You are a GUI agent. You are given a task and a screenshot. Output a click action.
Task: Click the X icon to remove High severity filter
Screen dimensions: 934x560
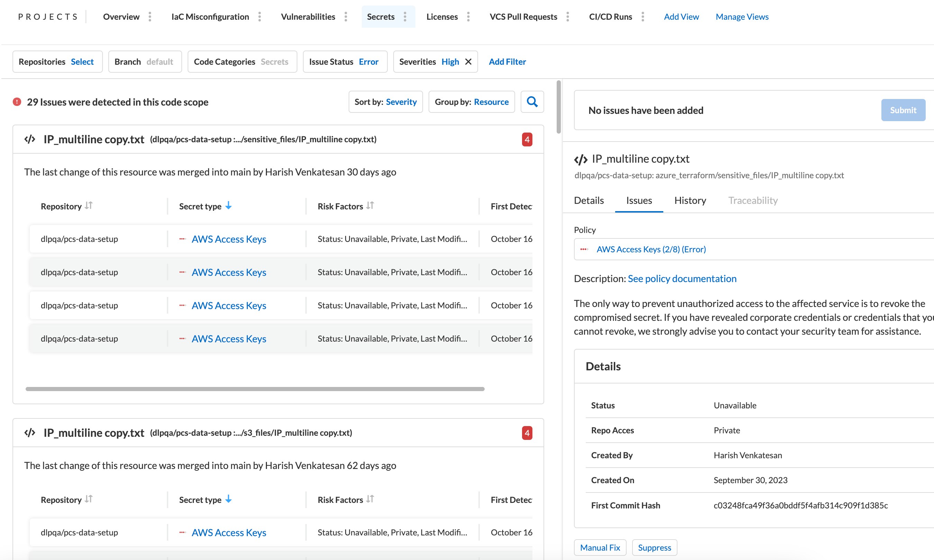pos(469,61)
